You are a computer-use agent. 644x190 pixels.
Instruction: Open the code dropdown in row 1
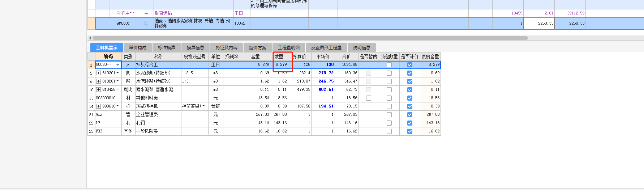pyautogui.click(x=117, y=65)
